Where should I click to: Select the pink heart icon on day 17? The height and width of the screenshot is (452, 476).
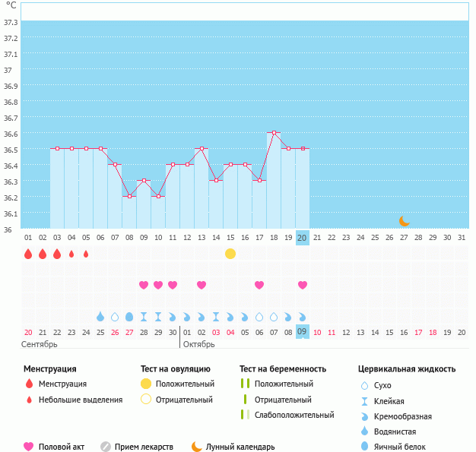click(259, 285)
